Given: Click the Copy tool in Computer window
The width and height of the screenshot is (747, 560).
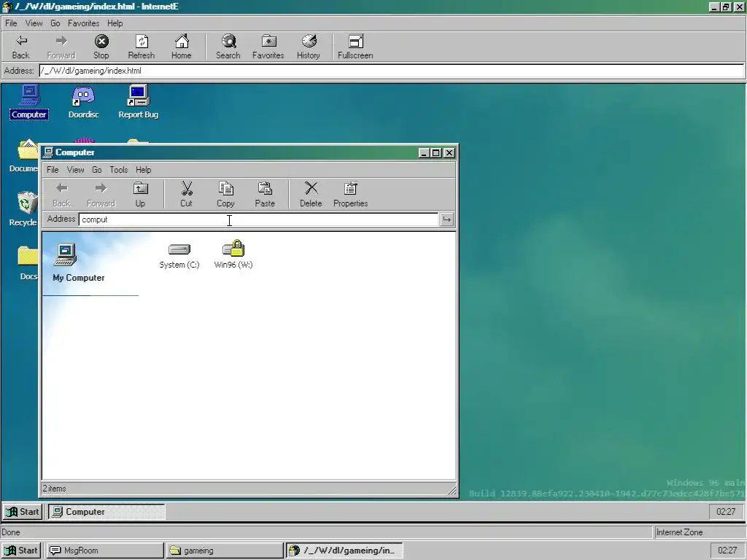Looking at the screenshot, I should click(225, 195).
